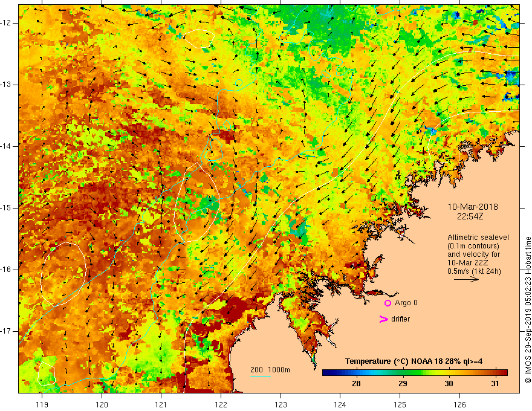Screen dimensions: 532x411
Task: Click the latitude label '-17'
Action: click(x=6, y=331)
